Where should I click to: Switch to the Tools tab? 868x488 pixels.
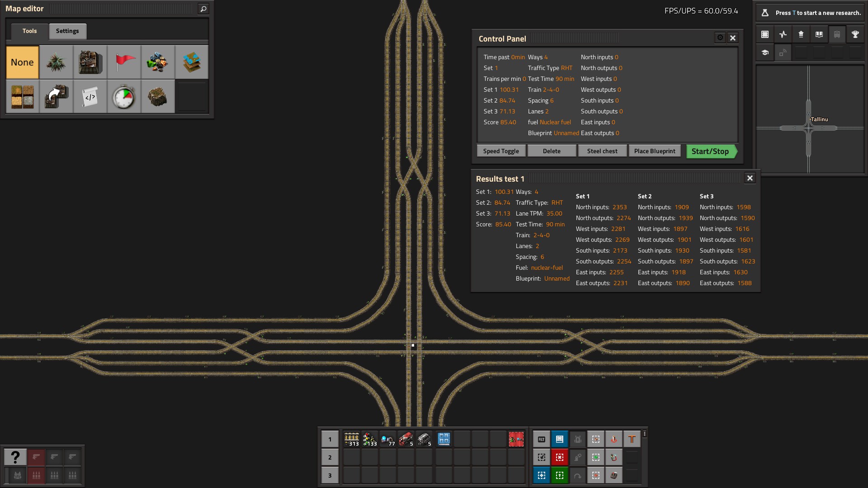[x=29, y=31]
